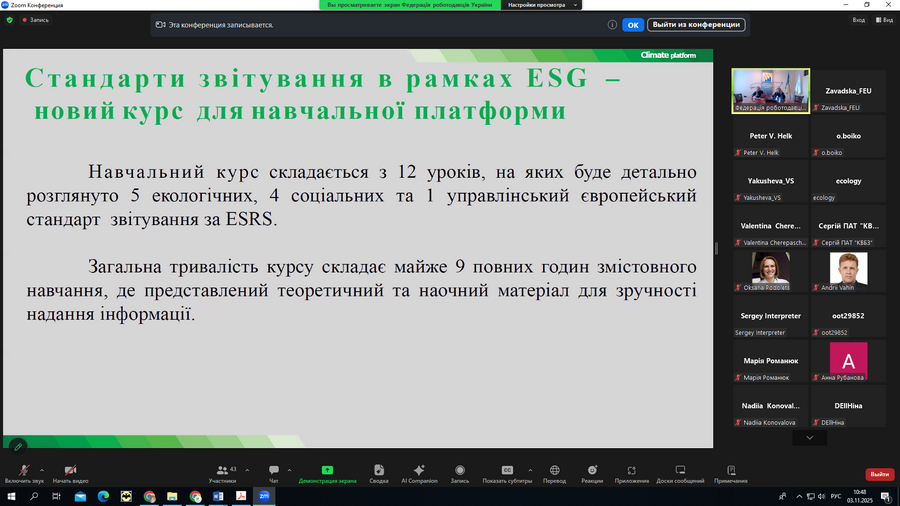This screenshot has width=900, height=506.
Task: Click OK on the recording notice
Action: [x=633, y=25]
